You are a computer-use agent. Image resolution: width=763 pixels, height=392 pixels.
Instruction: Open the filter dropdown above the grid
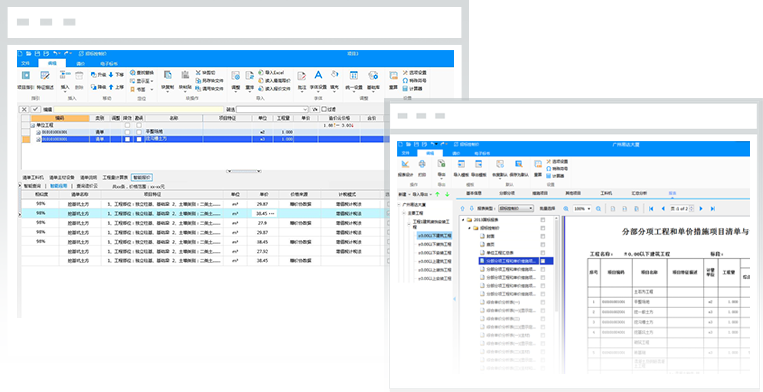click(x=272, y=109)
